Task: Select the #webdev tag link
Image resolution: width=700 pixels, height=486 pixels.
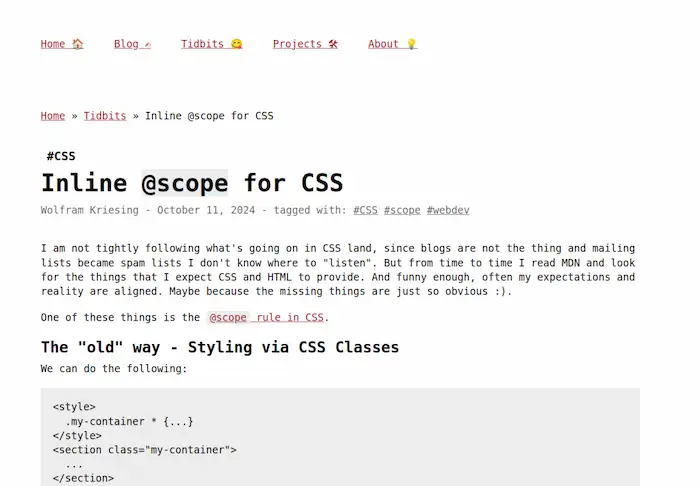Action: [448, 210]
